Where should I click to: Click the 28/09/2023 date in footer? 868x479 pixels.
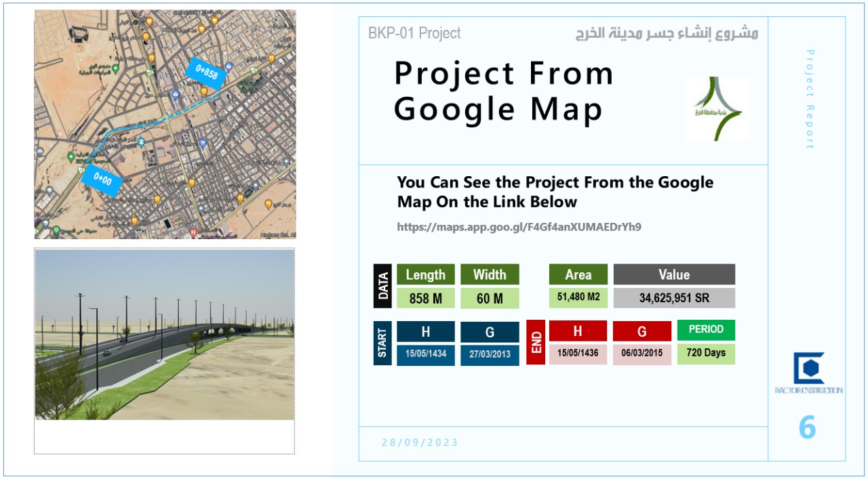(x=420, y=442)
